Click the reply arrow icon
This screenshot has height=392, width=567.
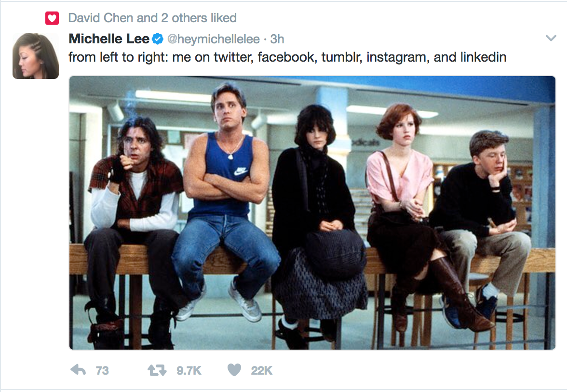[x=78, y=370]
